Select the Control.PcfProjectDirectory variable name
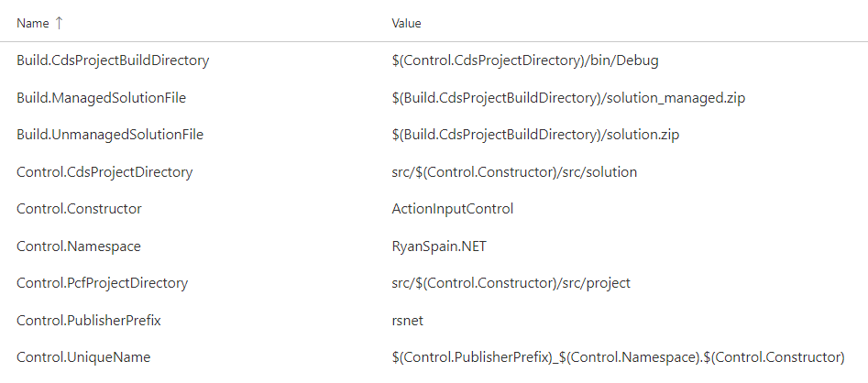This screenshot has width=868, height=383. coord(103,283)
